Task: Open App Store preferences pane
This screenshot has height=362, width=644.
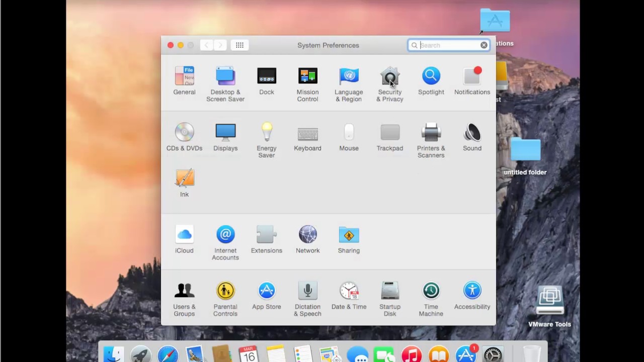Action: 267,296
